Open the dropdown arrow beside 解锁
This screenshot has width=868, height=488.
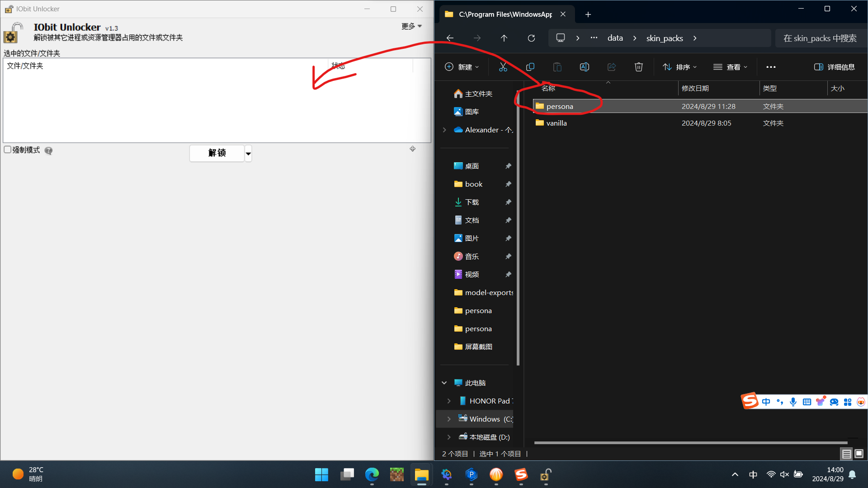click(248, 154)
